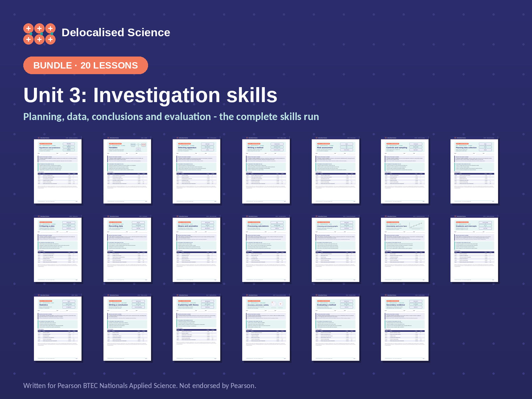
Task: Open the Selecting apparatus lesson thumbnail
Action: 197,170
